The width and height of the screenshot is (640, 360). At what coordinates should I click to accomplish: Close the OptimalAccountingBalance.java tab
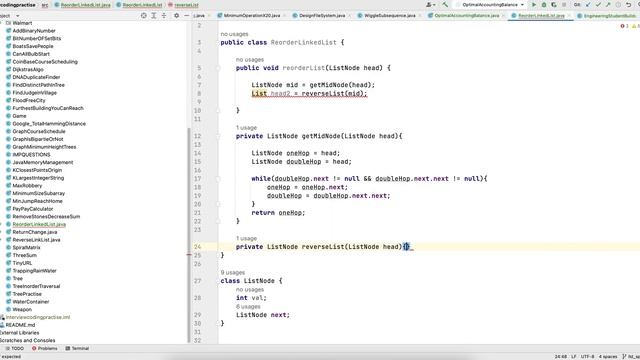(502, 16)
